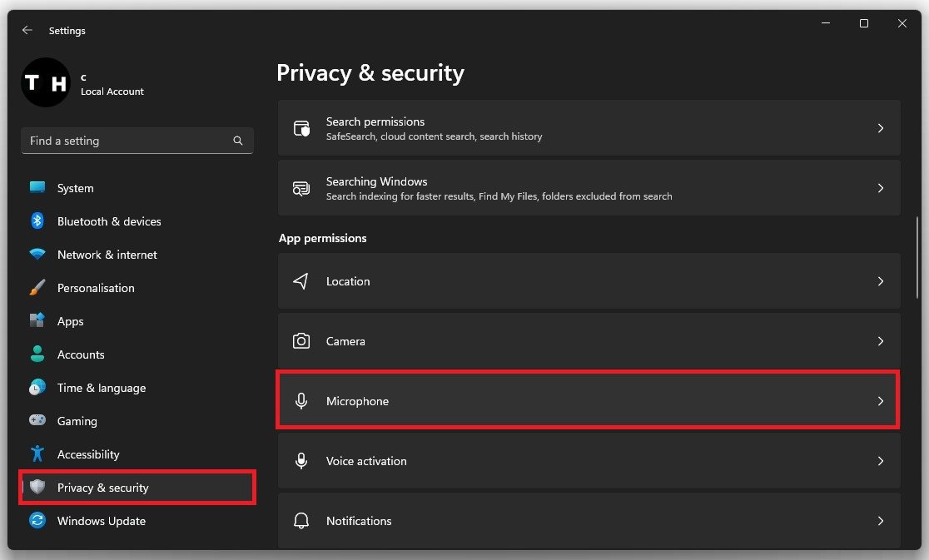This screenshot has height=560, width=929.
Task: Click the Notifications bell icon
Action: (301, 520)
